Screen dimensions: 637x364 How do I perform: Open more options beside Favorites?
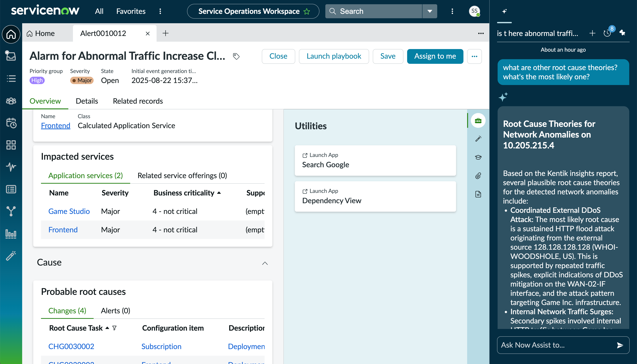(x=160, y=11)
